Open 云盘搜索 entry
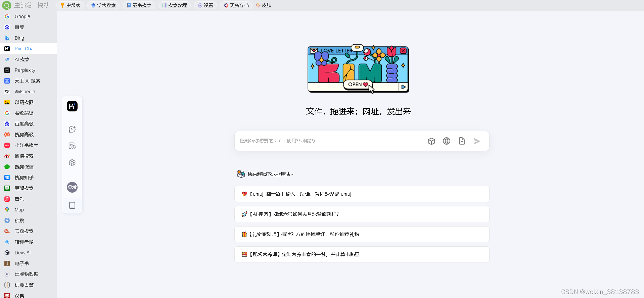This screenshot has width=644, height=298. tap(28, 231)
